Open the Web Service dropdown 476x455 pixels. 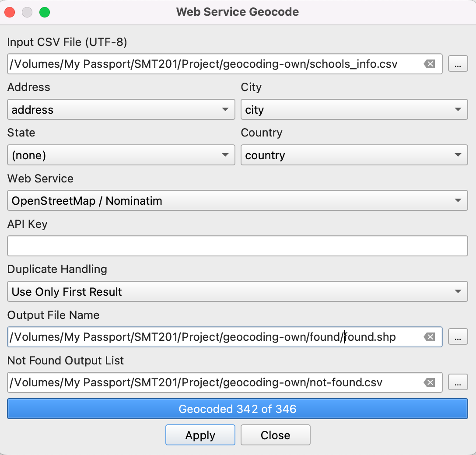click(238, 201)
